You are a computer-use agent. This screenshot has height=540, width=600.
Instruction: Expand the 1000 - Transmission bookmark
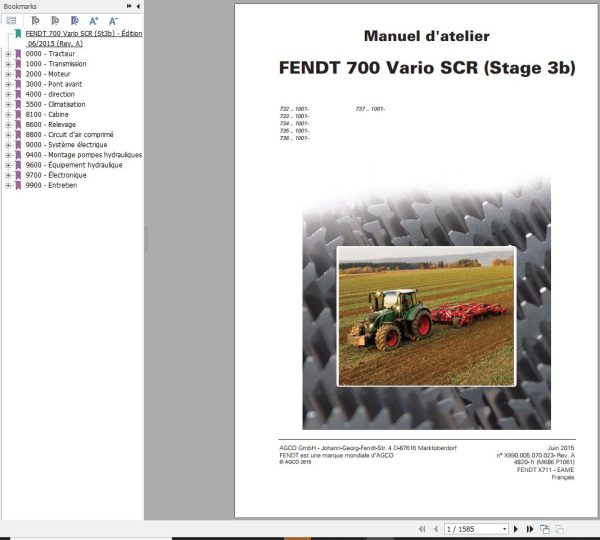coord(8,64)
